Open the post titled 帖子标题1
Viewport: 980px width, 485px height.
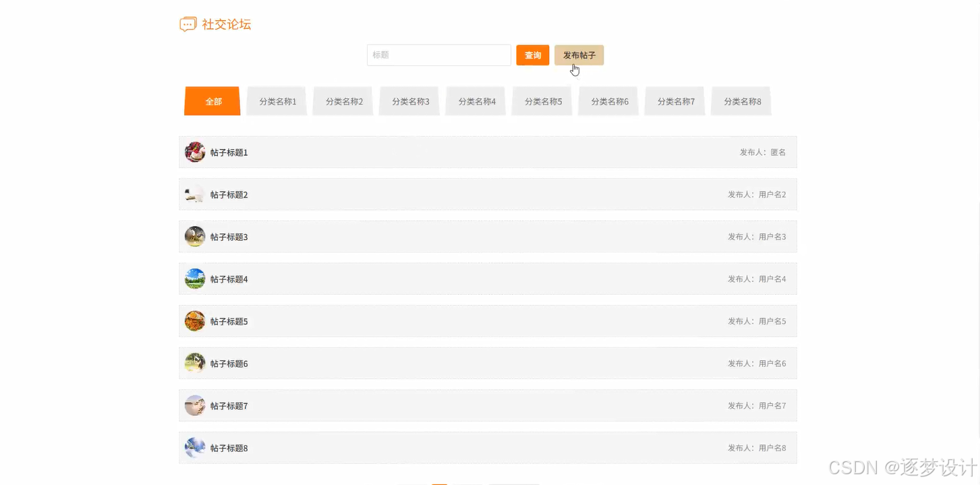[229, 152]
